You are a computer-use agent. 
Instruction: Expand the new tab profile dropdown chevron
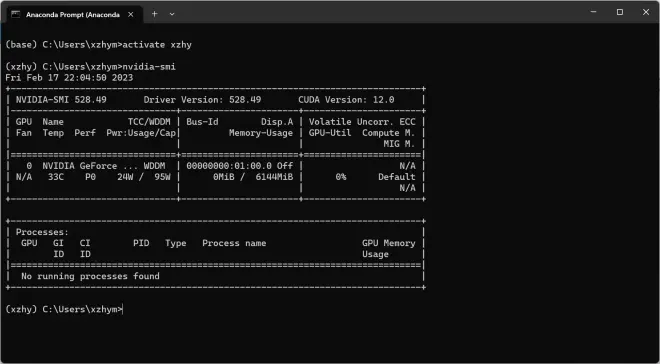172,14
